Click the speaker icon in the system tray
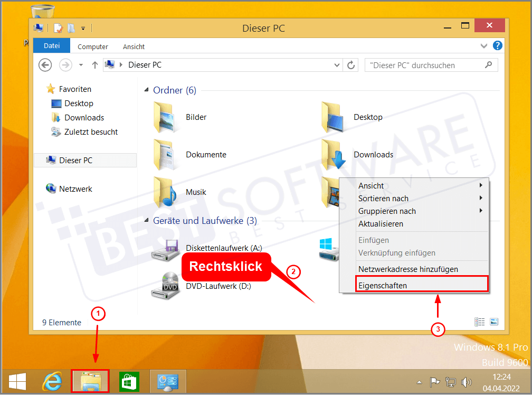The image size is (532, 395). 467,382
